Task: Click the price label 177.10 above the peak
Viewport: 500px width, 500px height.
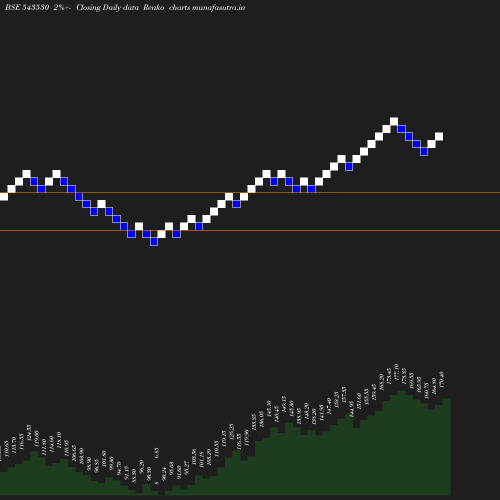Action: pos(396,372)
